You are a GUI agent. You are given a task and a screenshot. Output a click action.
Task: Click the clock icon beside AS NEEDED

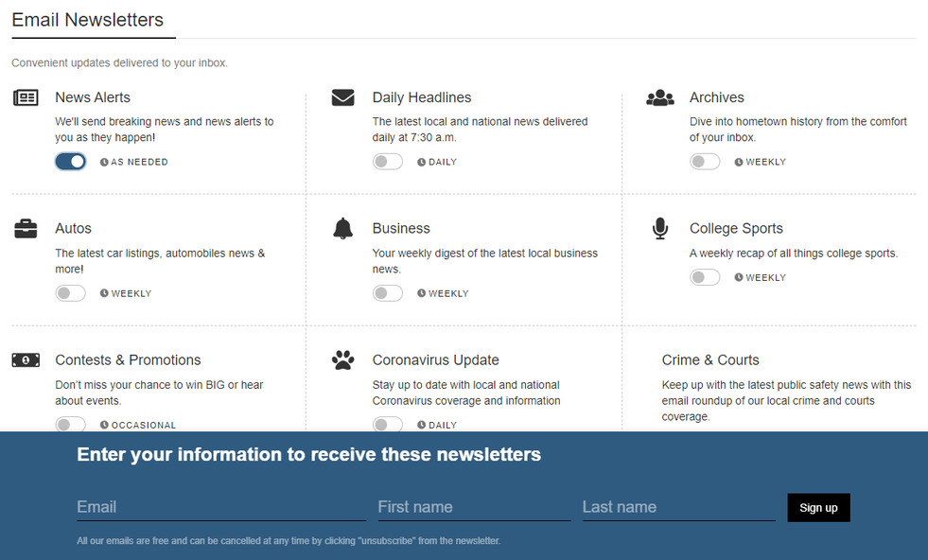(104, 162)
